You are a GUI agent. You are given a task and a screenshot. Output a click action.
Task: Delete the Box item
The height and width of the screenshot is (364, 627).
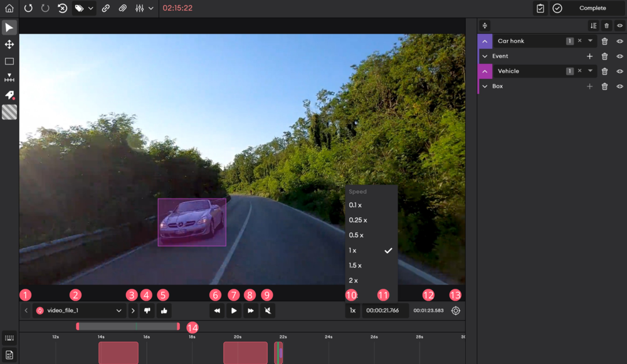coord(604,86)
